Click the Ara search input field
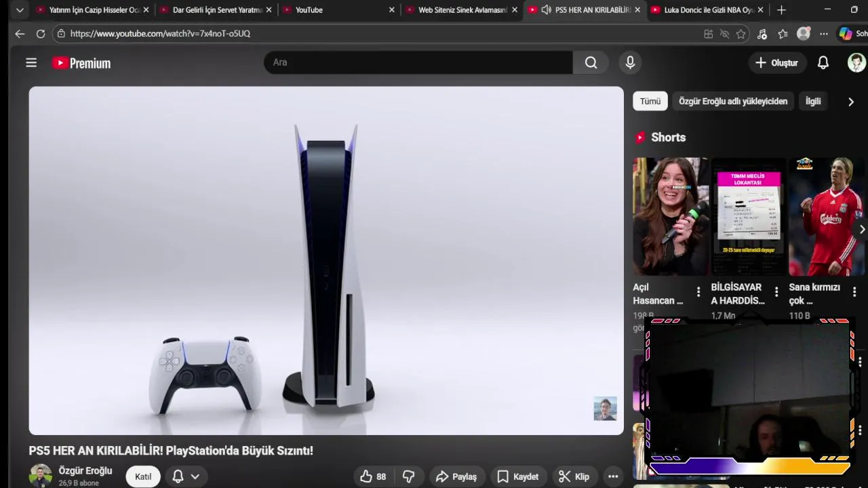The image size is (868, 488). pyautogui.click(x=418, y=62)
